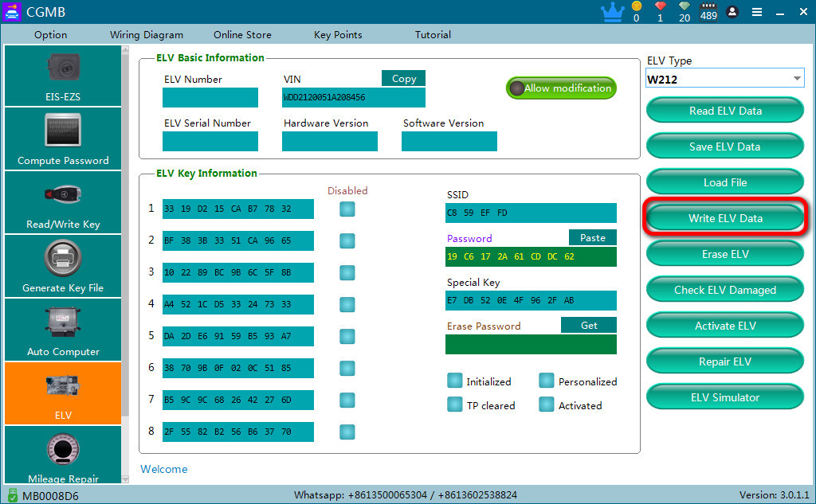Tick the Activated checkbox
The image size is (816, 504).
[546, 404]
